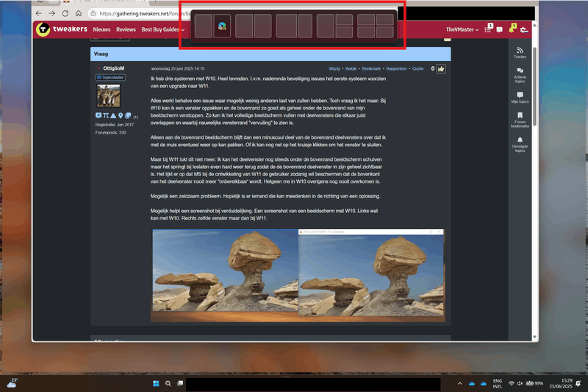The width and height of the screenshot is (588, 392).
Task: Open Windows taskbar search
Action: coord(168,383)
